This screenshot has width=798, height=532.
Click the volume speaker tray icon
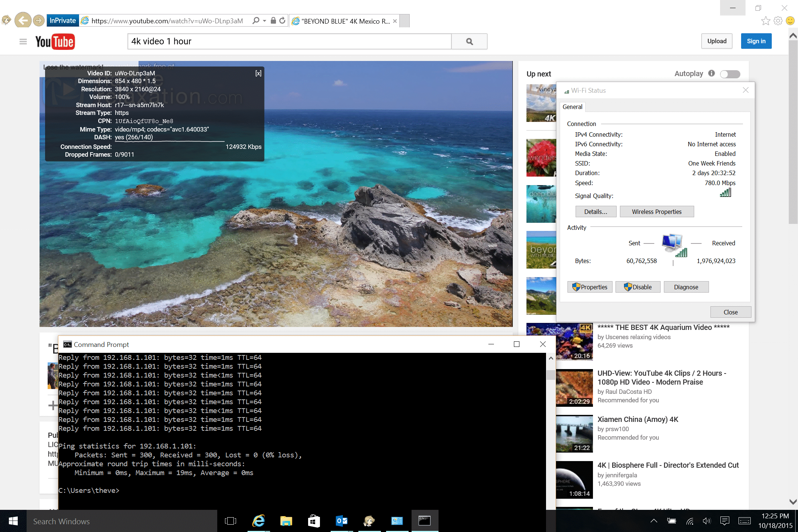tap(707, 521)
